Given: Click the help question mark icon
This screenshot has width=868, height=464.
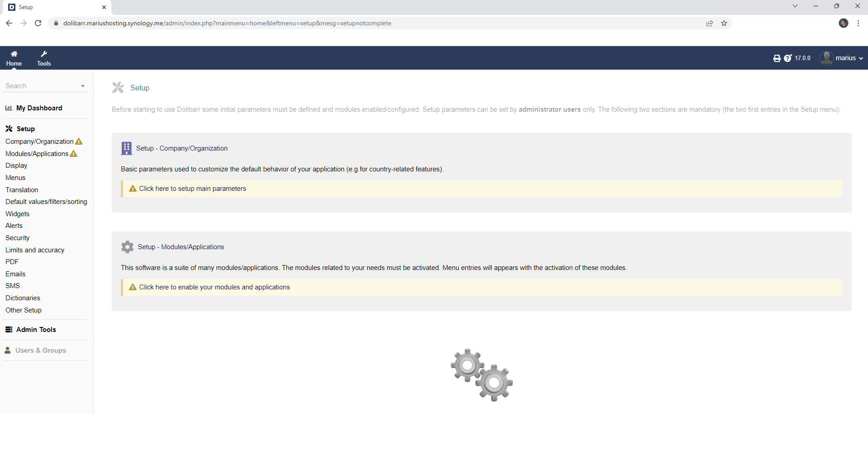Looking at the screenshot, I should click(x=787, y=58).
